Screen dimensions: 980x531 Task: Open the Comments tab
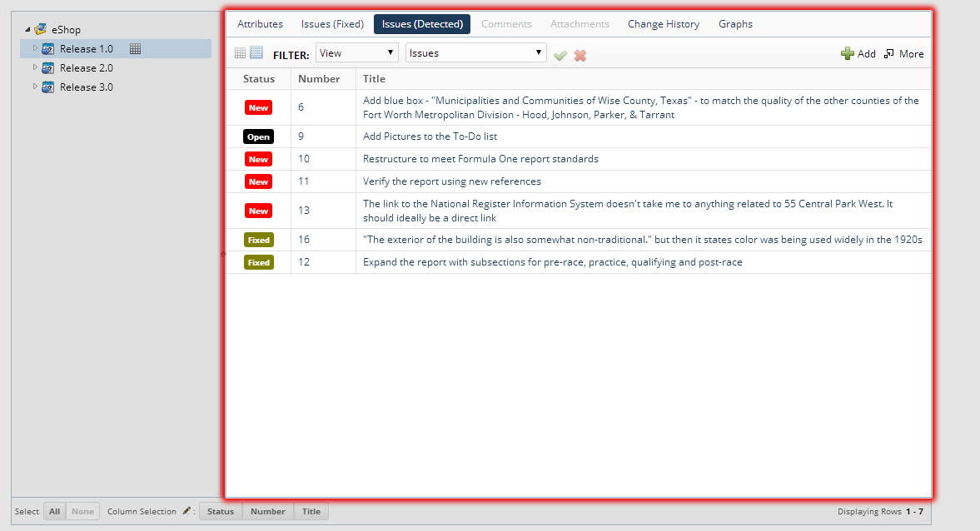point(506,24)
